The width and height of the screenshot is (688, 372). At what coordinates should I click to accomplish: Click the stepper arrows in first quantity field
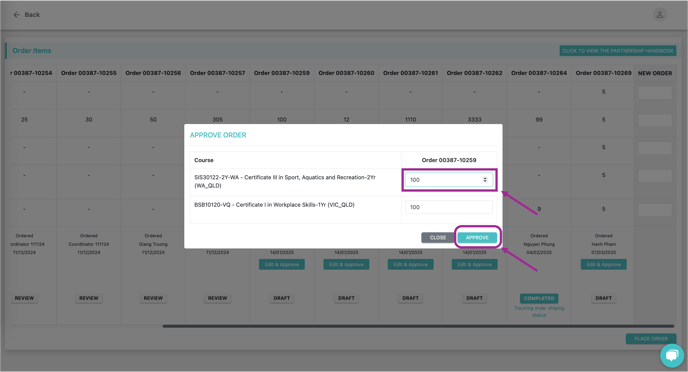pos(485,179)
